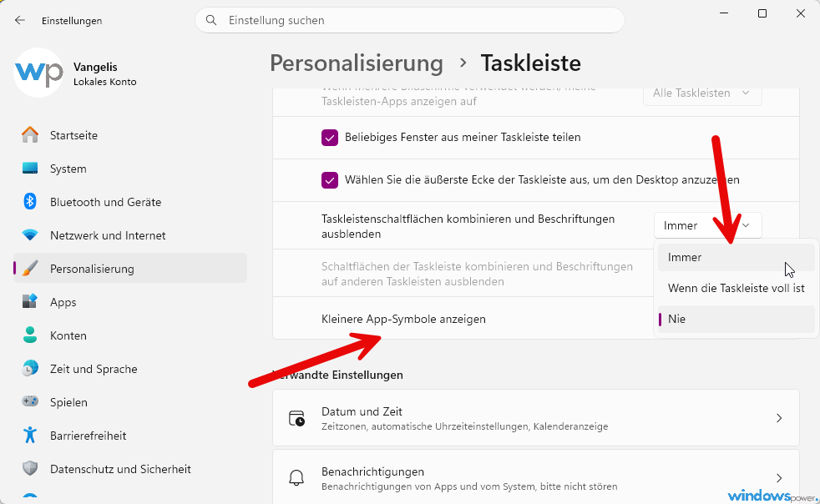
Task: Click the Bluetooth icon in sidebar
Action: click(30, 201)
